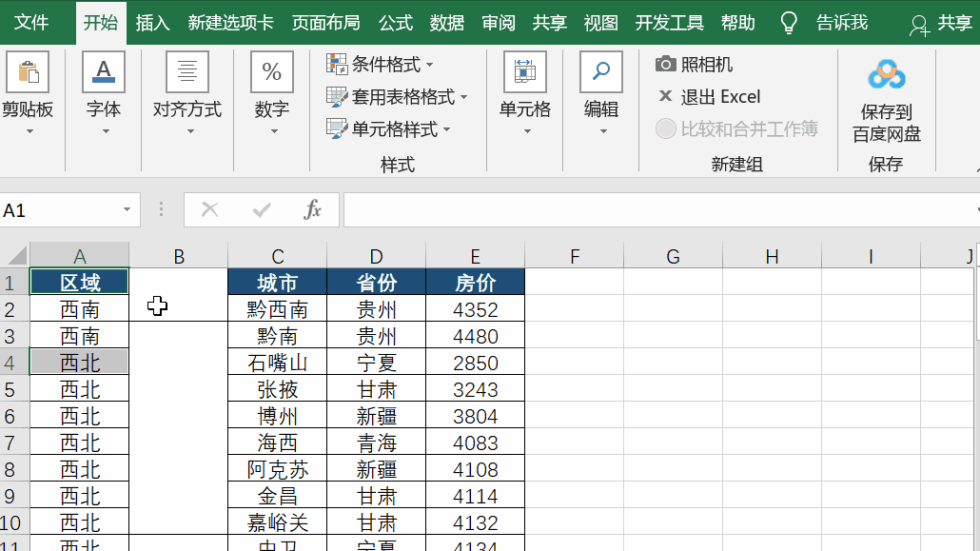Switch to the 页面布局 page layout tab
This screenshot has height=551, width=980.
tap(326, 23)
